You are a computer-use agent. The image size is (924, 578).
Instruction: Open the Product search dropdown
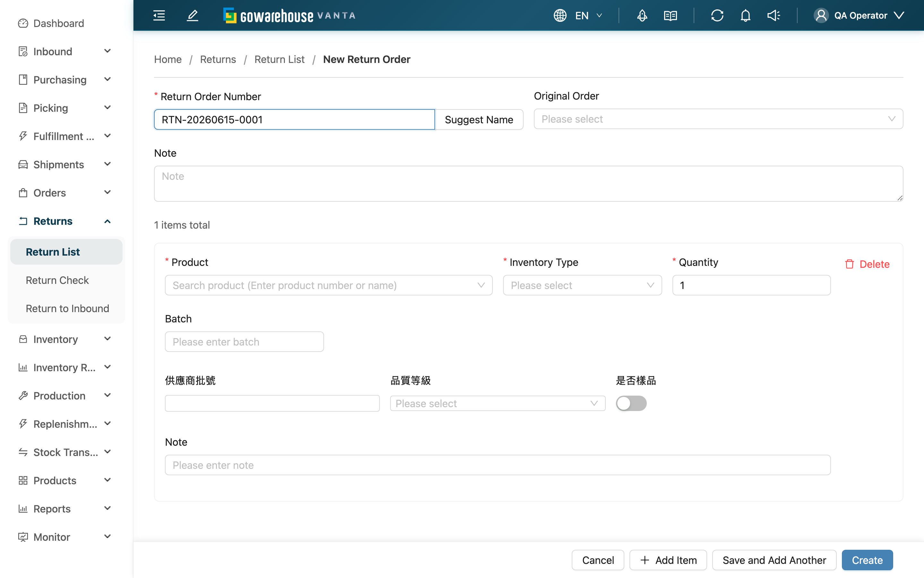tap(328, 285)
